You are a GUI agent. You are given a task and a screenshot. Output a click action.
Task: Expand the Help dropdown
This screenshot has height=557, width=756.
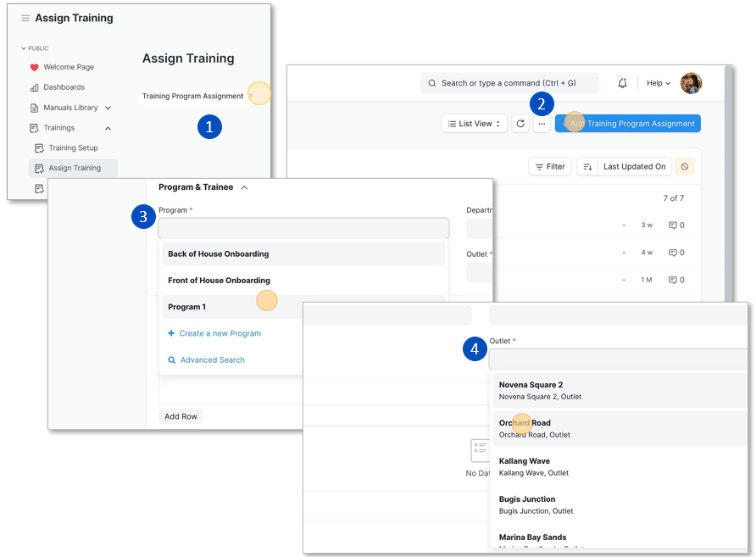658,82
